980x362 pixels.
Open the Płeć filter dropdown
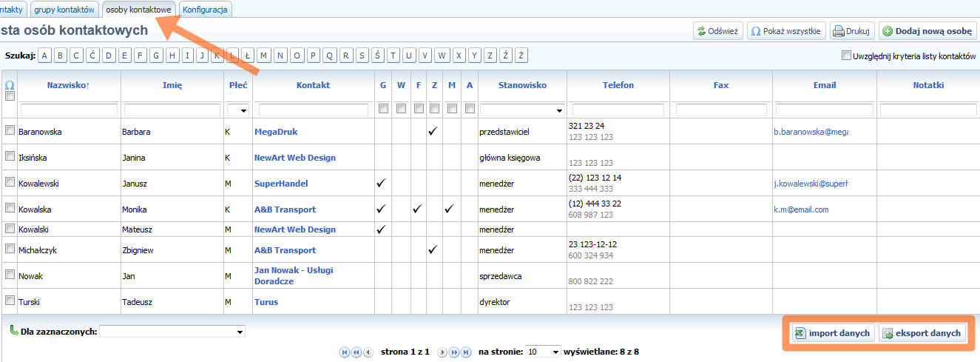[x=237, y=110]
